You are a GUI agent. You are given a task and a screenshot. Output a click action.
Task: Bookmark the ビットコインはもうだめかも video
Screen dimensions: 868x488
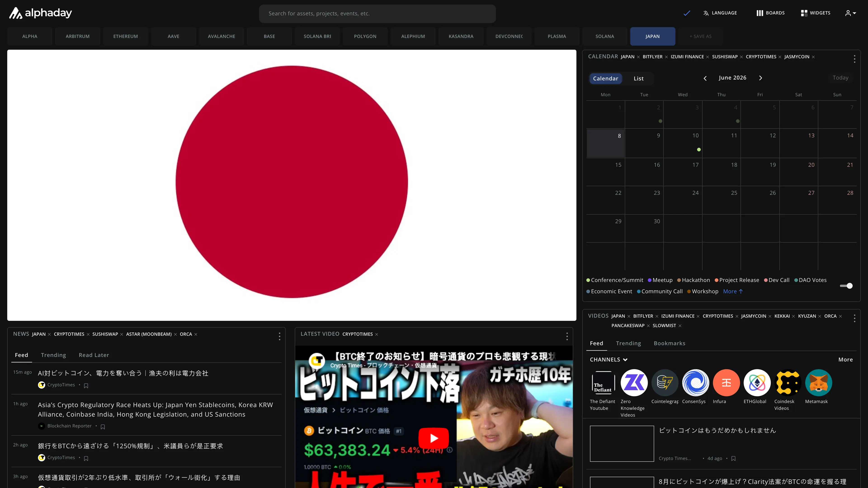tap(733, 459)
